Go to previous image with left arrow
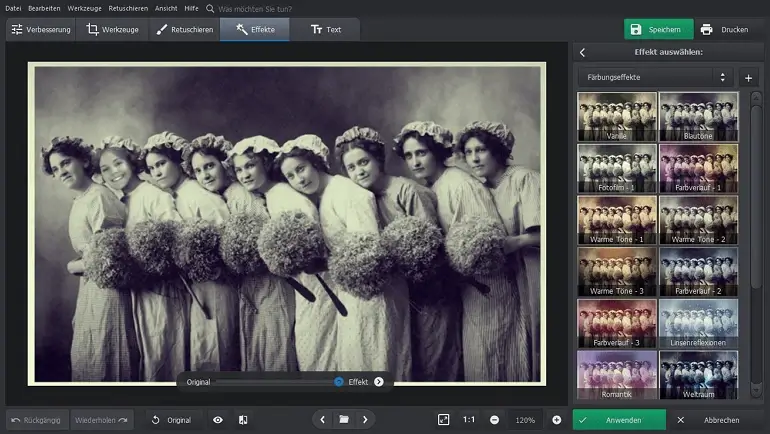Screen dimensions: 770x434 pyautogui.click(x=323, y=420)
